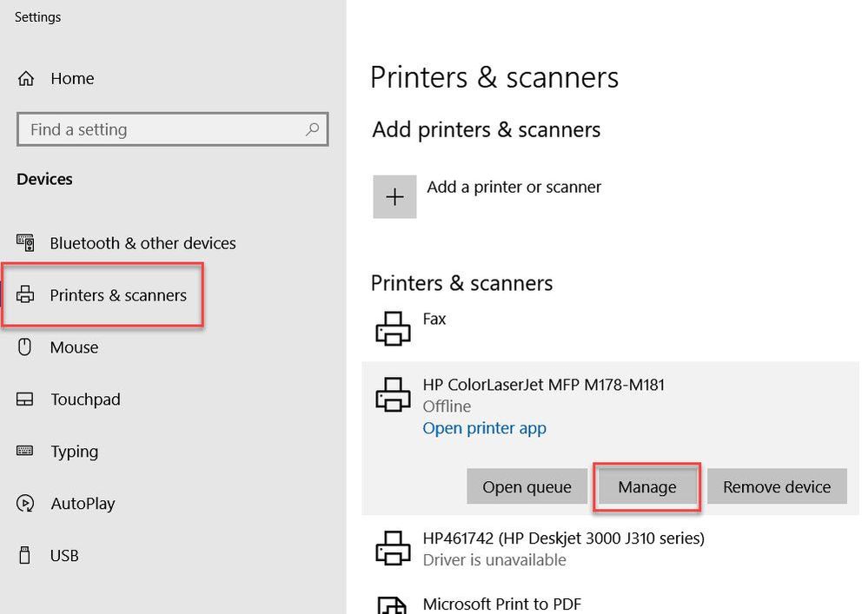The image size is (868, 614).
Task: Click the Fax printer icon
Action: (393, 328)
